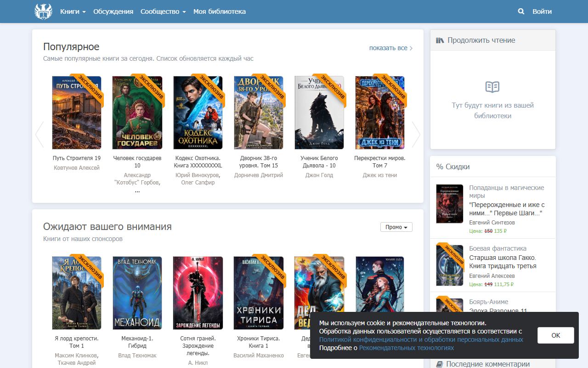The height and width of the screenshot is (368, 588).
Task: Open Обсуждения in the navbar
Action: tap(113, 11)
